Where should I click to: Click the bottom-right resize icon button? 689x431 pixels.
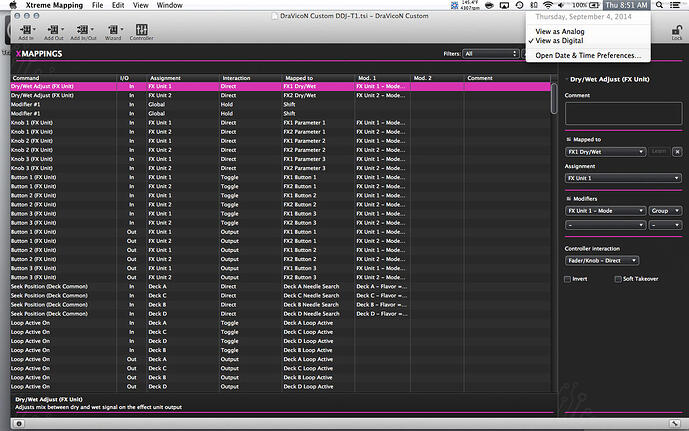pos(674,424)
